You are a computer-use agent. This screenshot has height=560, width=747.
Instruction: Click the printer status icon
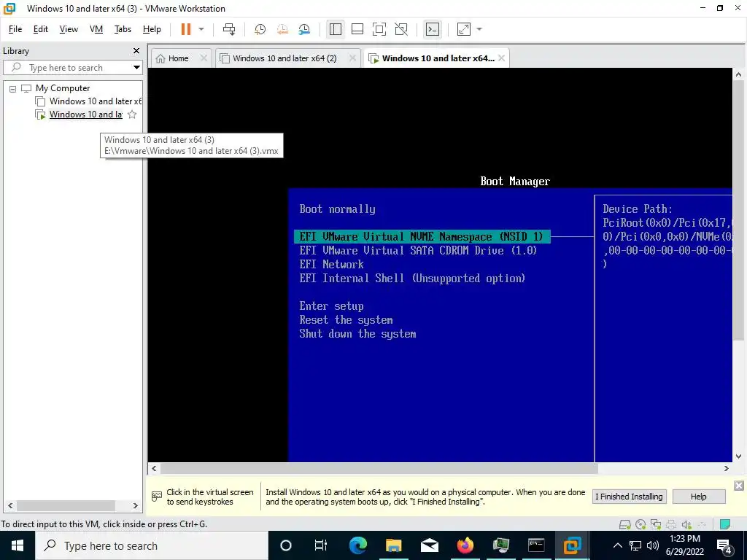click(671, 524)
